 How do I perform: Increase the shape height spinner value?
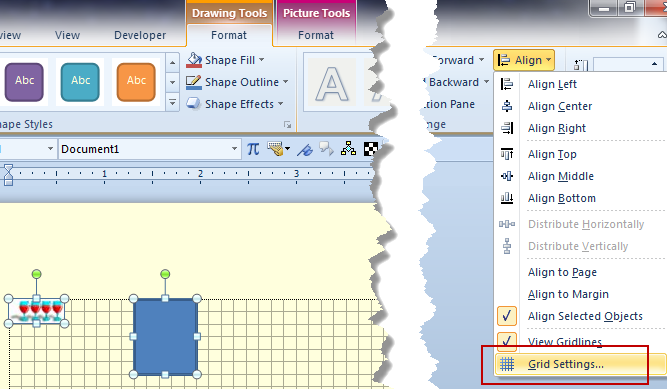[x=654, y=64]
